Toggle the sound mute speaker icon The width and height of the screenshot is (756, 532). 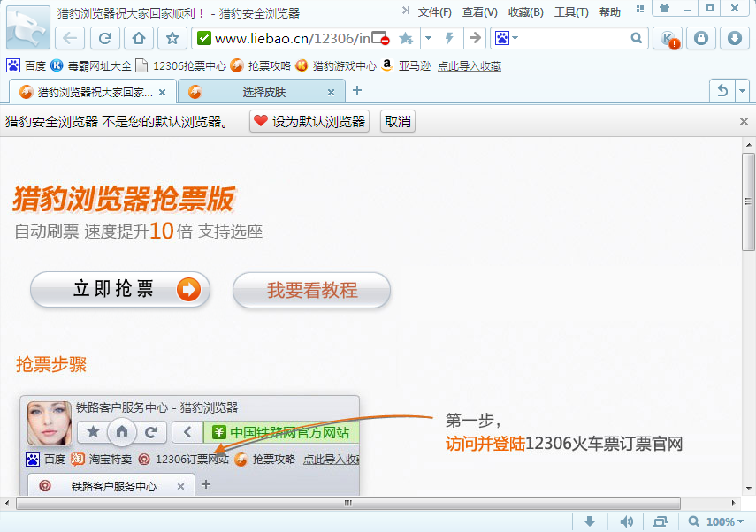(x=627, y=521)
